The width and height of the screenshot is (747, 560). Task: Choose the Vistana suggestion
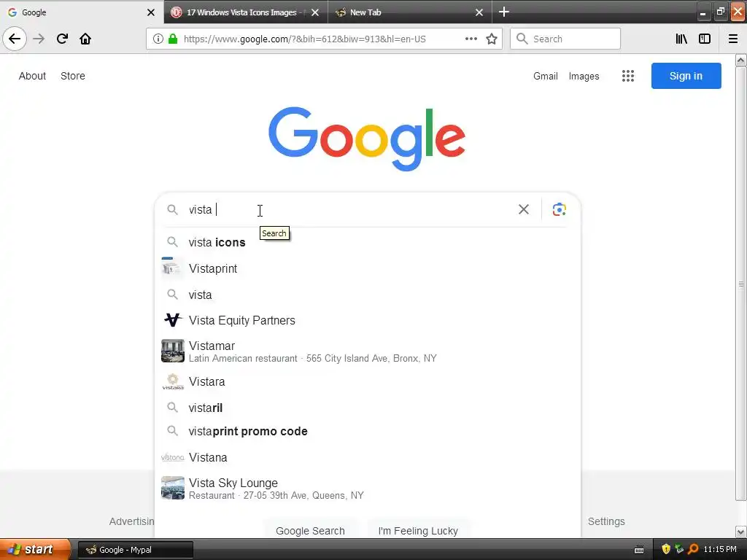pyautogui.click(x=368, y=457)
